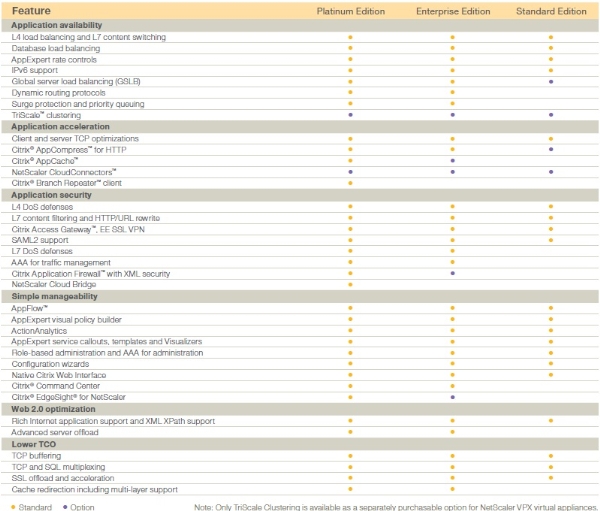The width and height of the screenshot is (600, 511).
Task: Click the 'IPv6 support' row label
Action: pos(34,70)
